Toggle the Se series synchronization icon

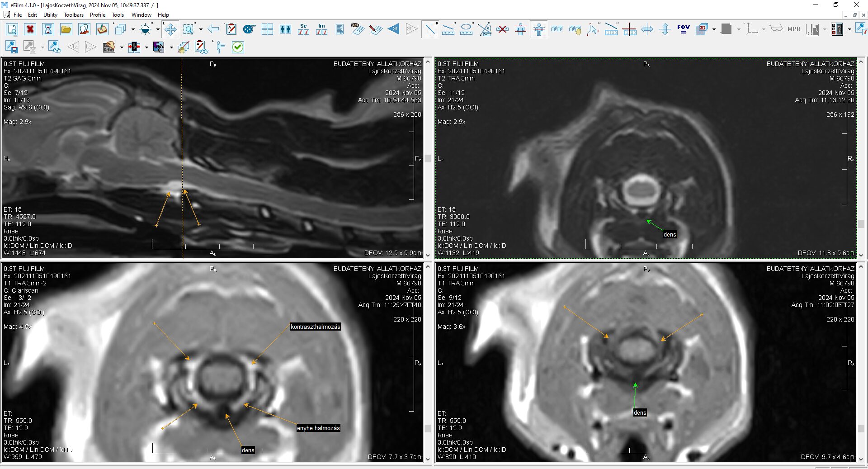tap(303, 29)
